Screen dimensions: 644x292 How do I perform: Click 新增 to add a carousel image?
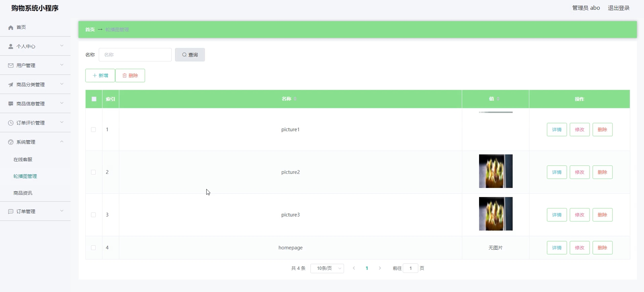pyautogui.click(x=100, y=76)
